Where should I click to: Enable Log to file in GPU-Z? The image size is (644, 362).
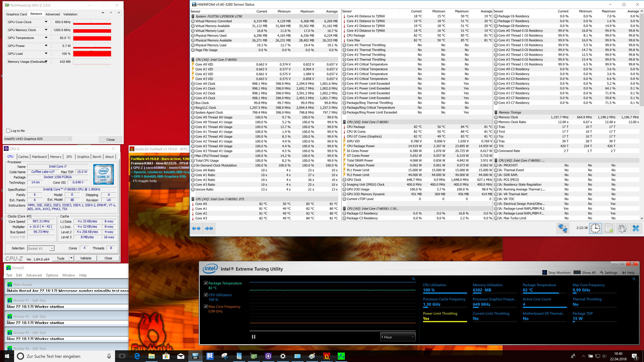(8, 131)
